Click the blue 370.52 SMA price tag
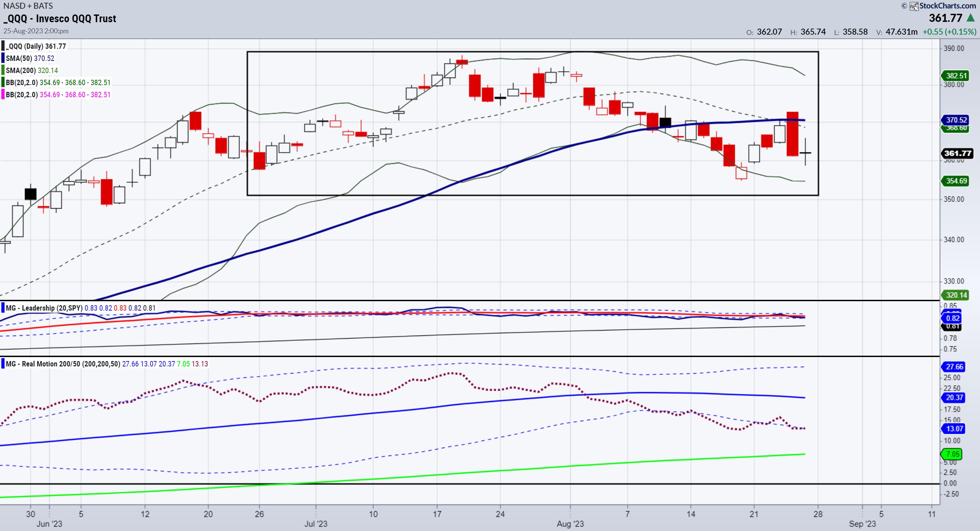The image size is (980, 531). [x=956, y=120]
